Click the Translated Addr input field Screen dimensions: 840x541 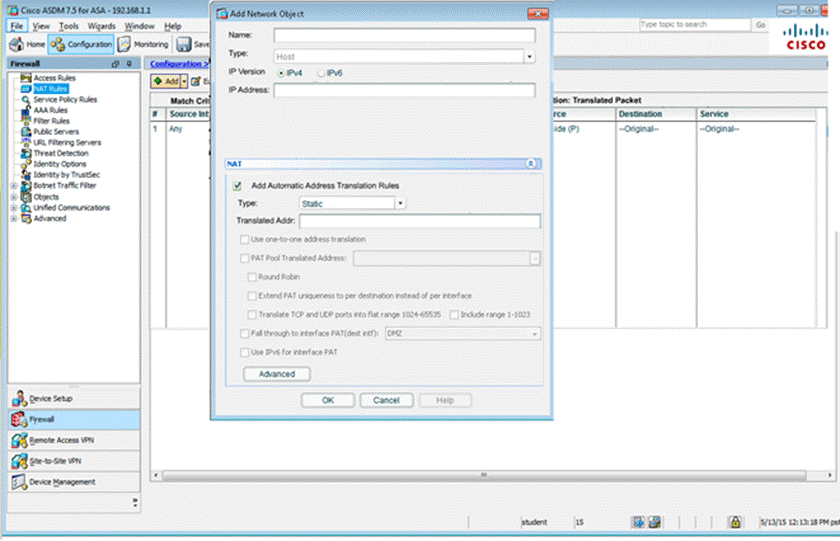coord(419,221)
